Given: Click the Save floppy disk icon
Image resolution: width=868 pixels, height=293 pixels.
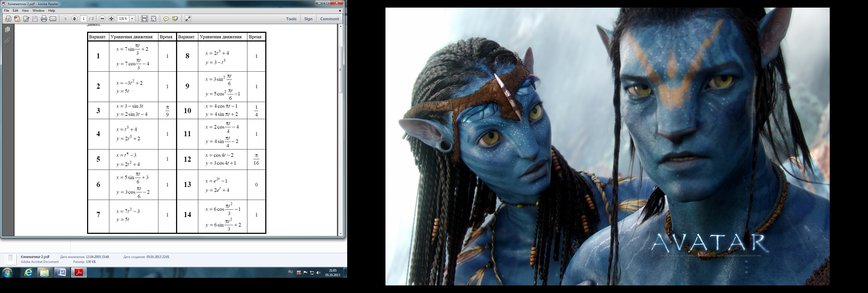Looking at the screenshot, I should pos(35,19).
